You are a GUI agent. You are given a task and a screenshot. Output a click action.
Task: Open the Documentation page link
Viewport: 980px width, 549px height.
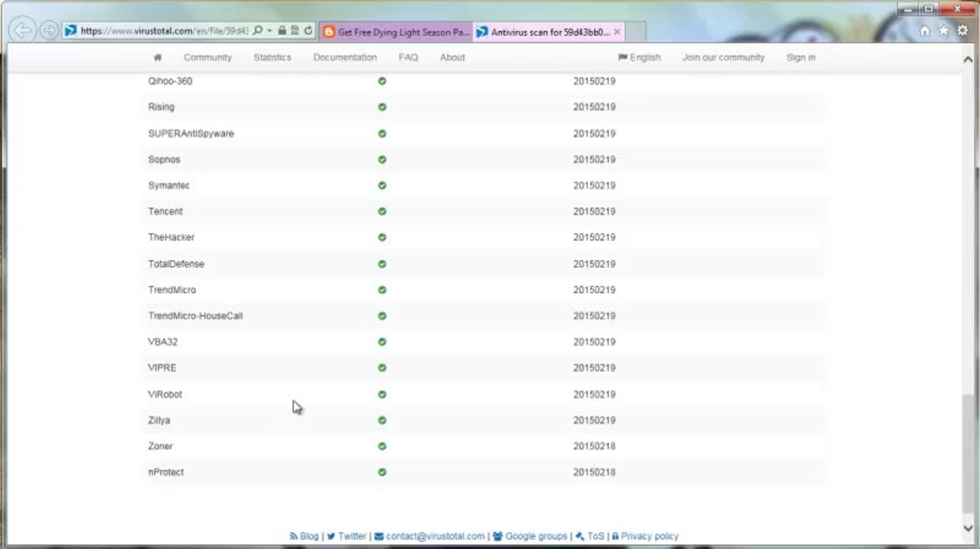click(x=345, y=57)
